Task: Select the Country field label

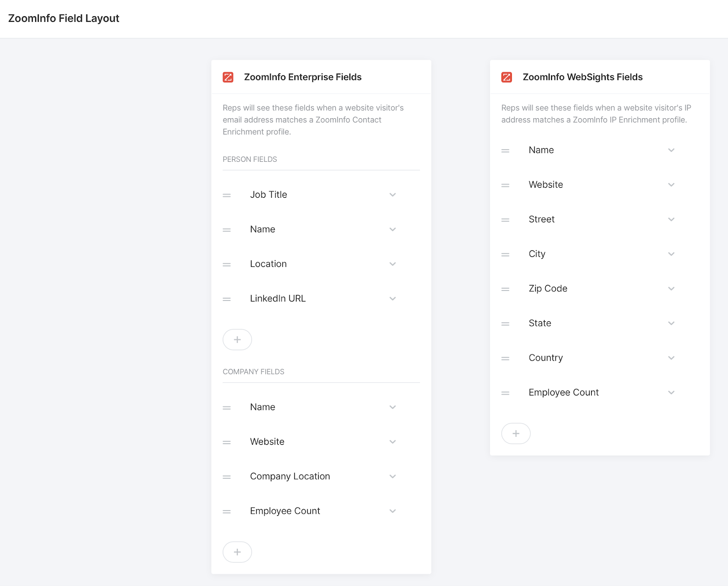Action: 546,358
